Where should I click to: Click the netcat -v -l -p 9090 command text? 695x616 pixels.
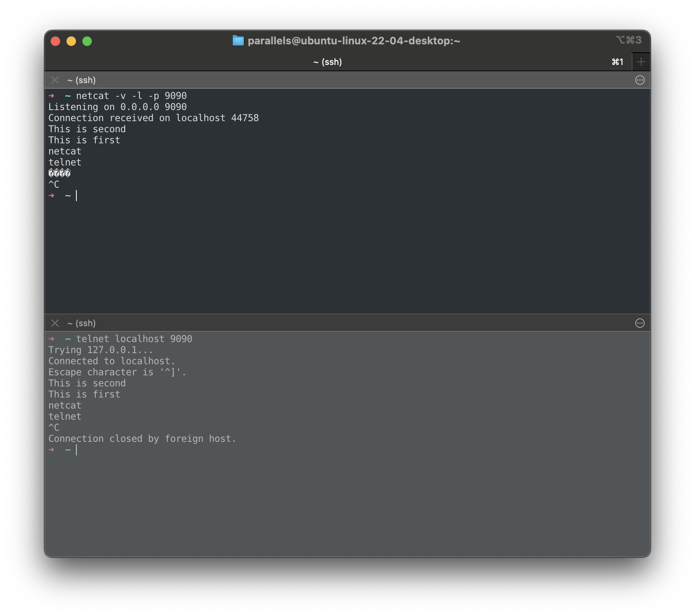pyautogui.click(x=131, y=95)
